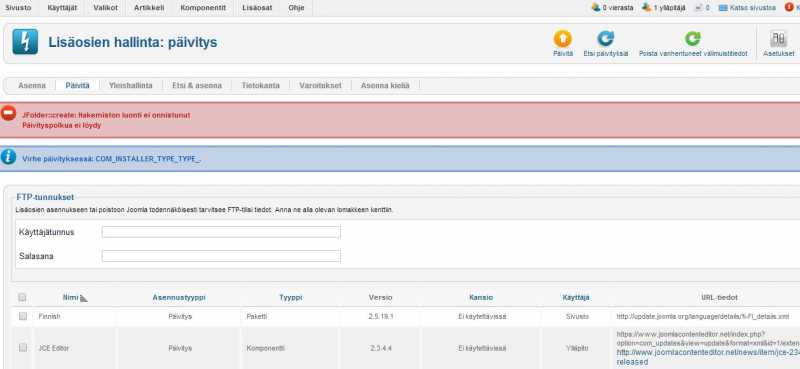Open the JCE released news link
The image size is (800, 369).
point(708,357)
